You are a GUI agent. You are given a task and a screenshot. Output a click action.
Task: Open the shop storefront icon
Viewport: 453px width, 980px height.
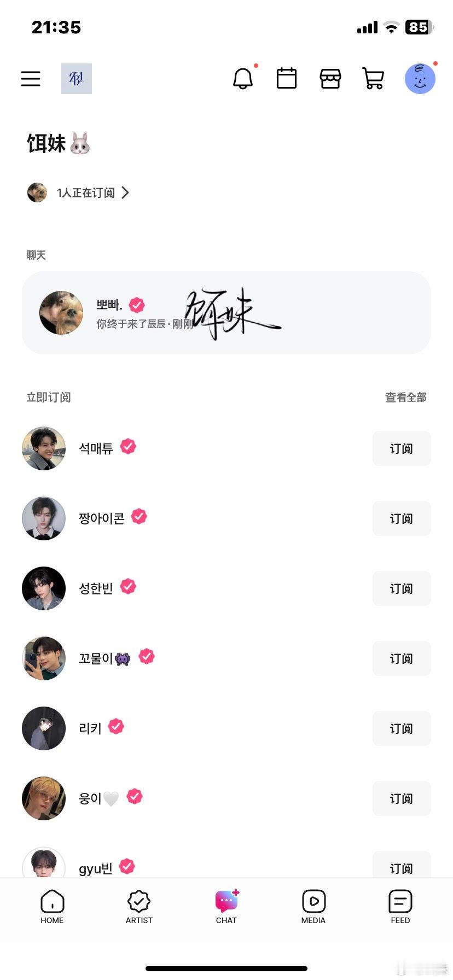click(x=330, y=79)
